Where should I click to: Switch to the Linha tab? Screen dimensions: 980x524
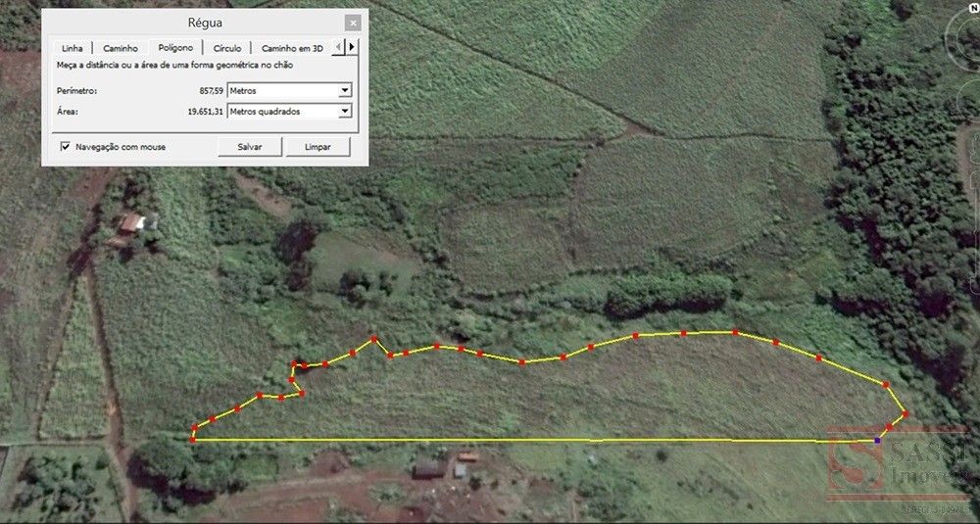(73, 48)
